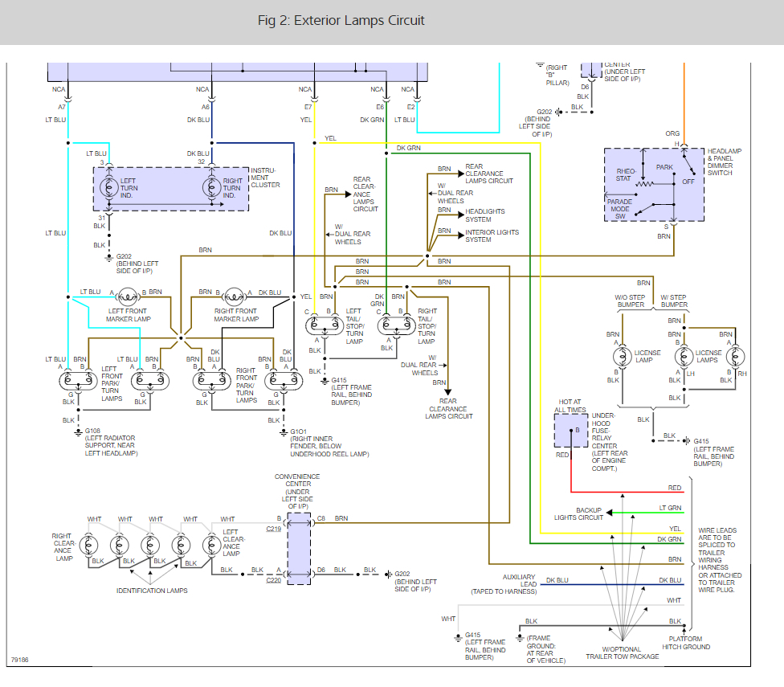Image resolution: width=784 pixels, height=687 pixels.
Task: Select the Left Clearance Lamp symbol
Action: click(211, 546)
